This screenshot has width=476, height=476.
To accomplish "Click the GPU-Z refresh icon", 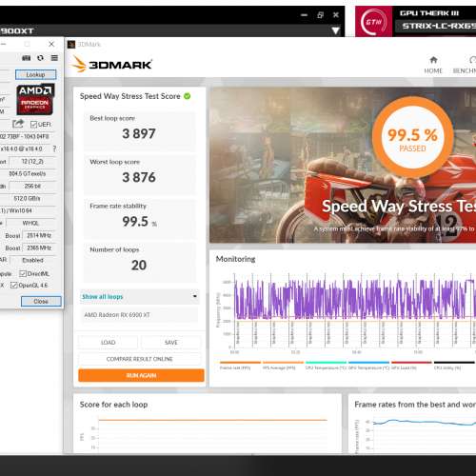I will [x=40, y=58].
